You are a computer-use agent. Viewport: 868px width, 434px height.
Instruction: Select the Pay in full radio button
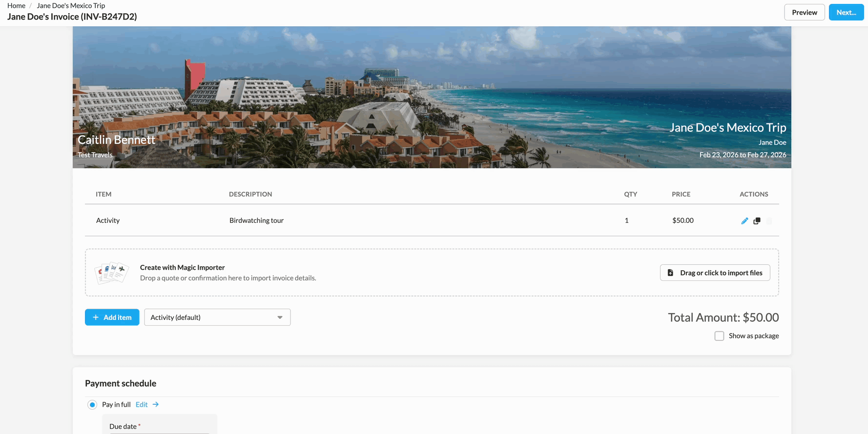click(x=92, y=405)
